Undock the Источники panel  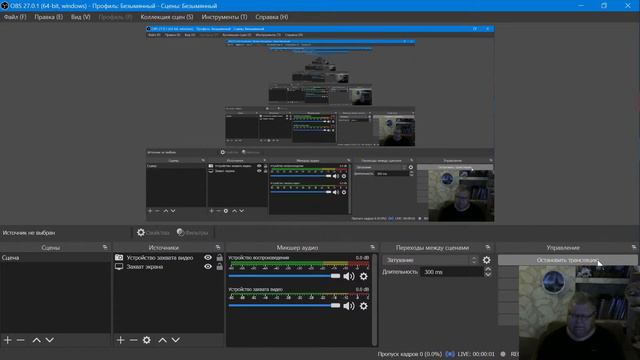[218, 247]
